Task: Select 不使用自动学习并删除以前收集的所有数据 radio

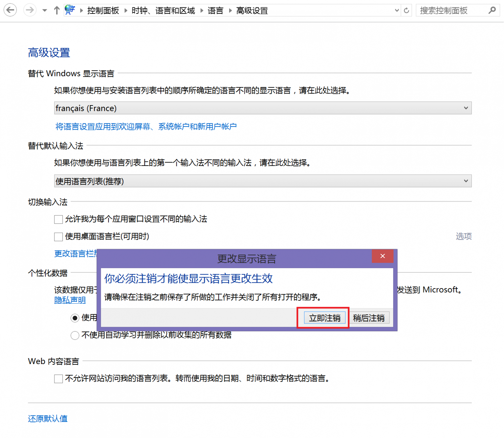Action: point(75,335)
